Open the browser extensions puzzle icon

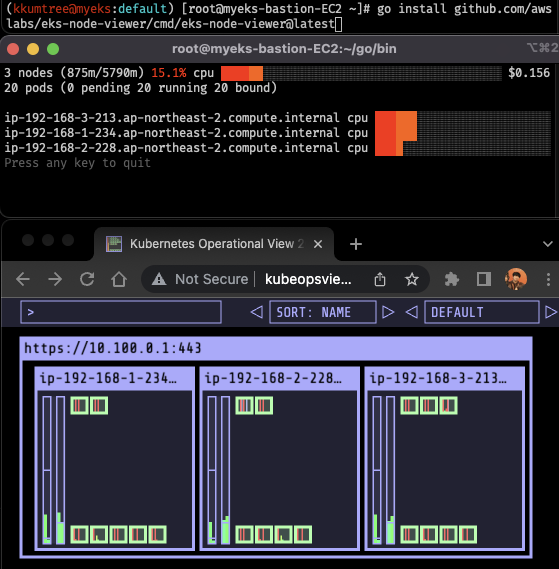click(x=452, y=279)
